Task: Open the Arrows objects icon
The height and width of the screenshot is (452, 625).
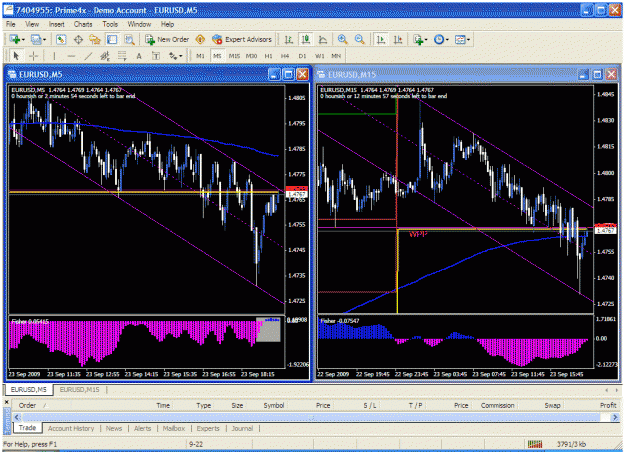Action: 173,56
